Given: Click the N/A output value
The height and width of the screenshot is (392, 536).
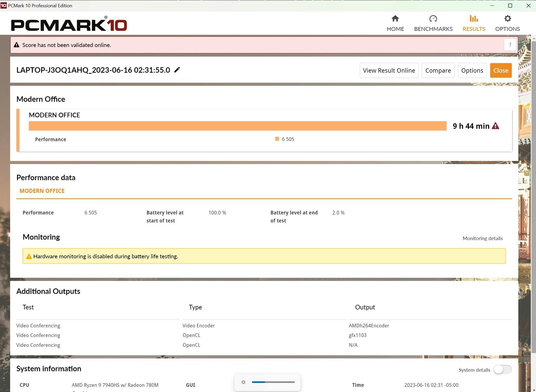Looking at the screenshot, I should click(353, 345).
